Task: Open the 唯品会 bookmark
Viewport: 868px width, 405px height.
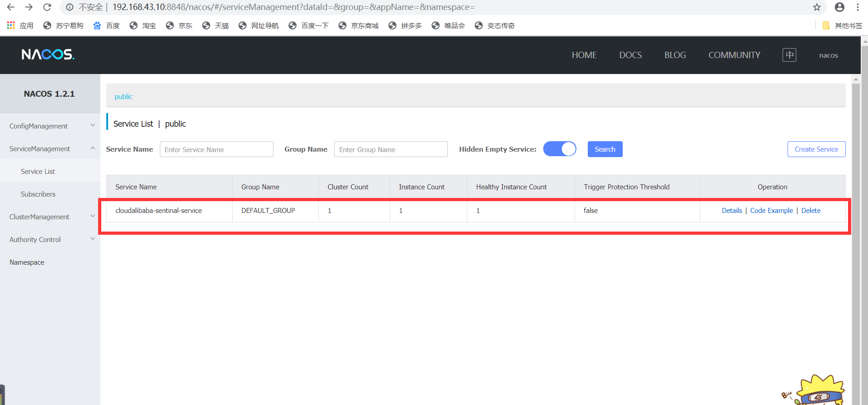Action: (x=448, y=25)
